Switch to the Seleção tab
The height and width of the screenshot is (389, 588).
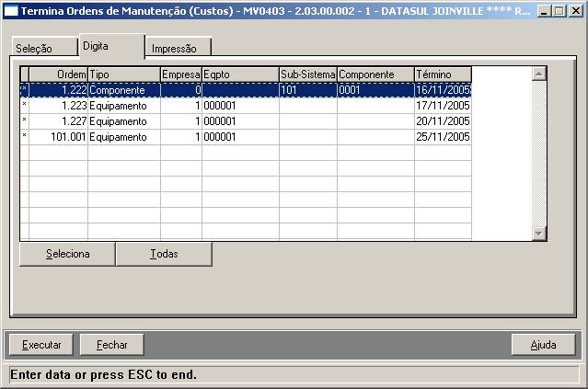coord(44,47)
